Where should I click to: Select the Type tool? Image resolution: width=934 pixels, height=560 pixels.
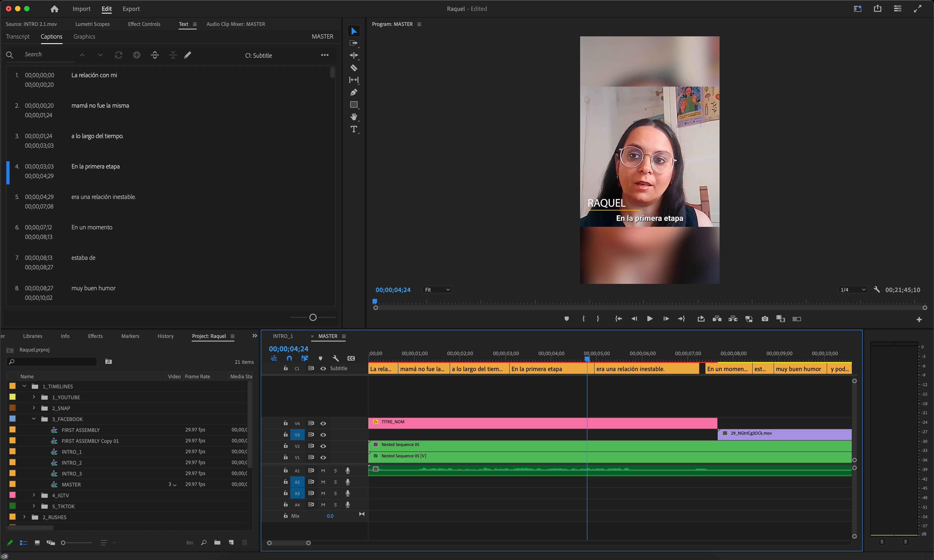(x=354, y=129)
